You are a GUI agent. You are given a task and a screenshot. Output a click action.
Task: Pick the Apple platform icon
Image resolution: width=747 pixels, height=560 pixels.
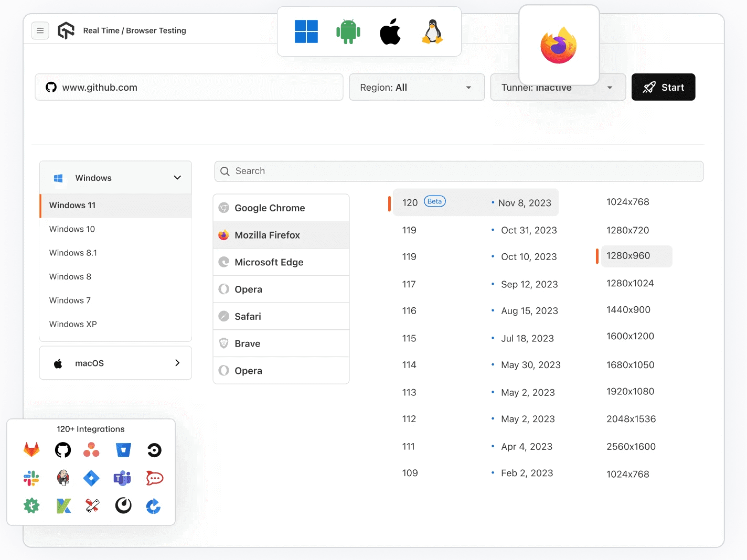click(390, 31)
